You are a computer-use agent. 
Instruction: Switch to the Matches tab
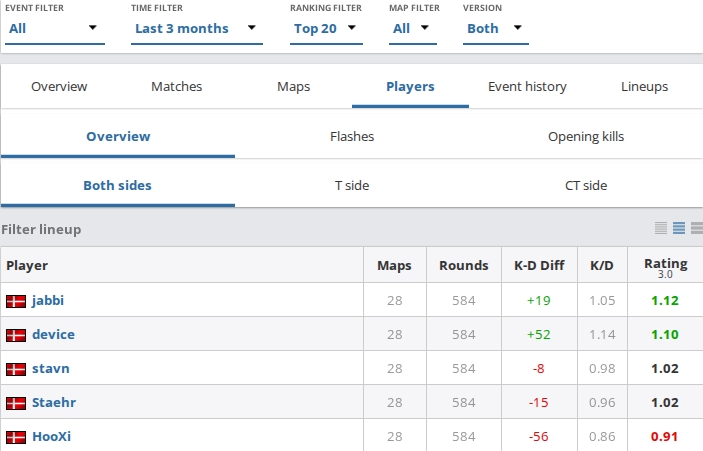click(x=177, y=87)
